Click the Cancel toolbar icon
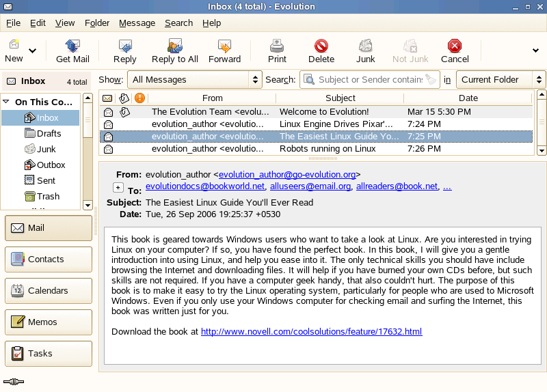The height and width of the screenshot is (392, 547). click(x=455, y=51)
